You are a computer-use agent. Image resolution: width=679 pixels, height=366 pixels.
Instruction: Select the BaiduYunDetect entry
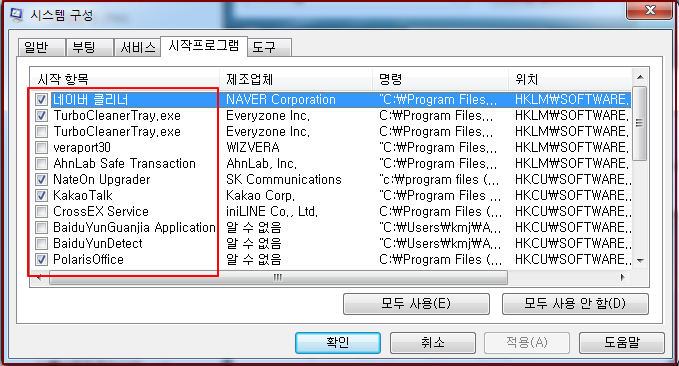point(98,244)
